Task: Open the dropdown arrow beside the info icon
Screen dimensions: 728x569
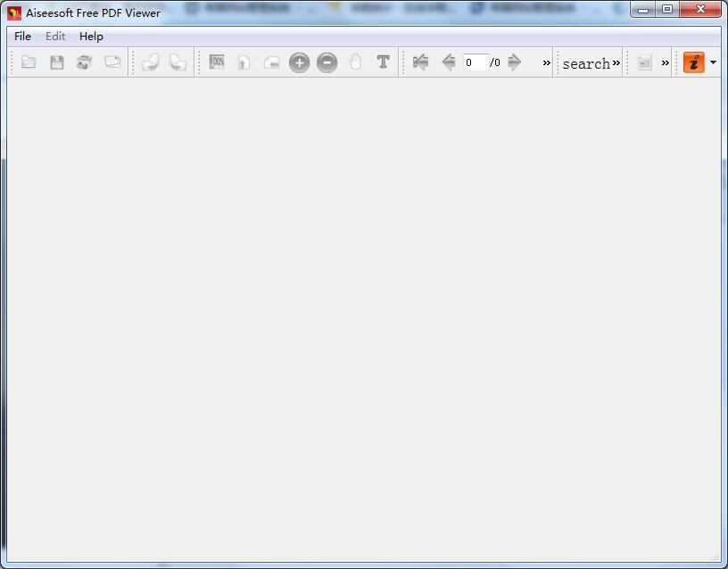Action: point(713,62)
